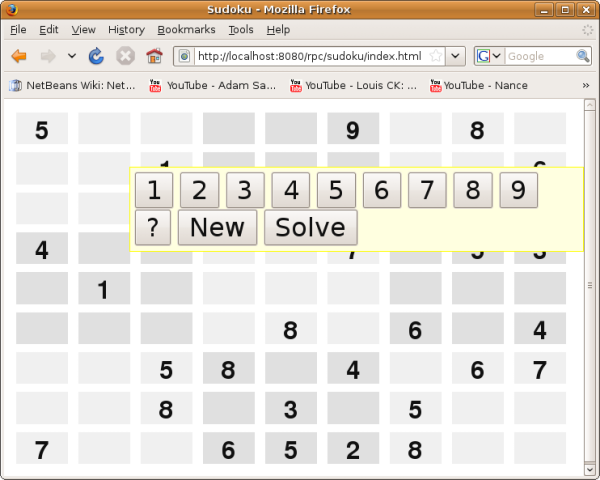Click the search magnifier icon
Viewport: 600px width, 480px height.
tap(582, 57)
